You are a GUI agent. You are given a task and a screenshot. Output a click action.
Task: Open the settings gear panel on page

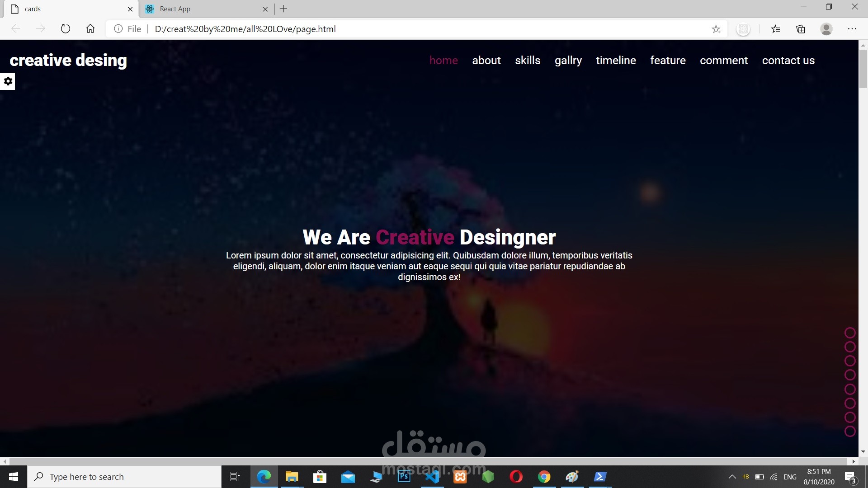pos(8,81)
